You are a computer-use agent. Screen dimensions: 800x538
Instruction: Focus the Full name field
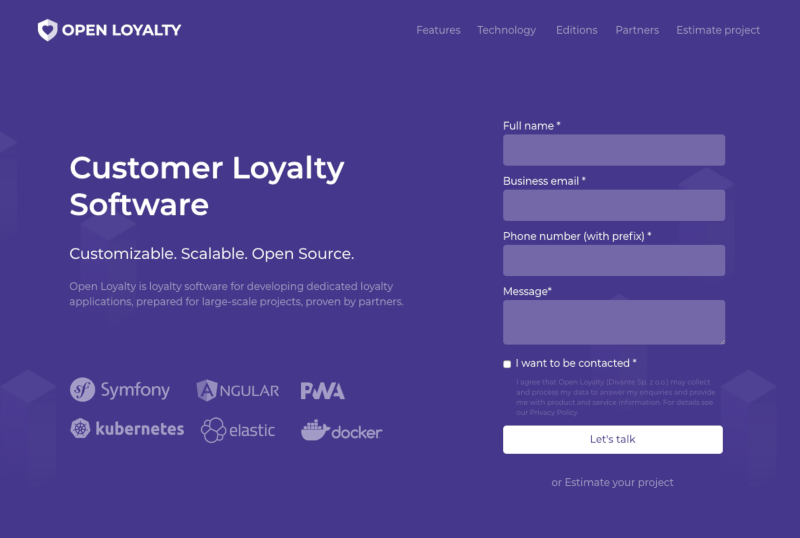pyautogui.click(x=614, y=150)
